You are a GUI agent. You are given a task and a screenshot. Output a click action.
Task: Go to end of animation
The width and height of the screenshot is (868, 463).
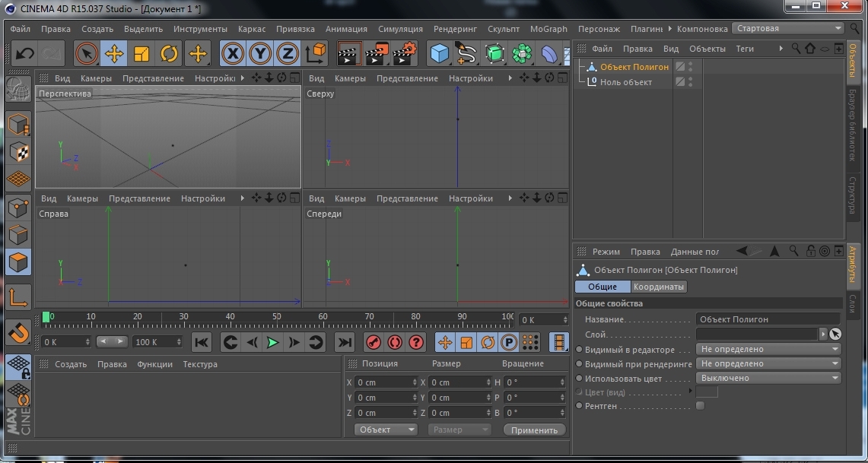(x=345, y=342)
